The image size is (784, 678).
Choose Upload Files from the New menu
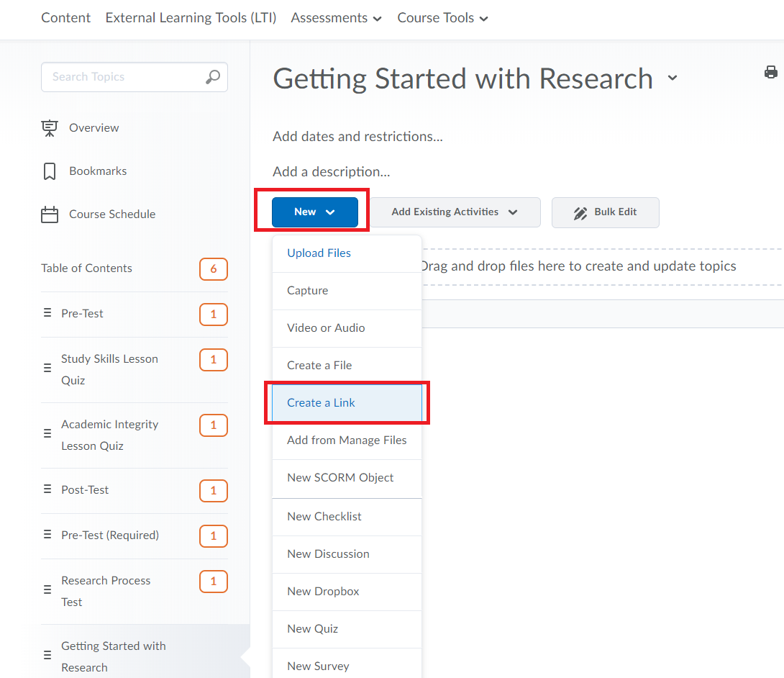(x=347, y=253)
